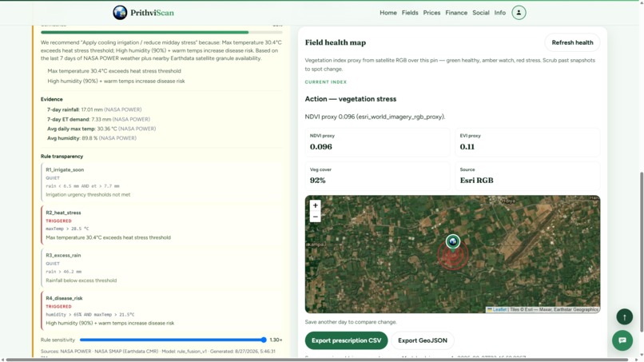Click the Veg cover 92% value
The height and width of the screenshot is (362, 644).
pos(317,181)
